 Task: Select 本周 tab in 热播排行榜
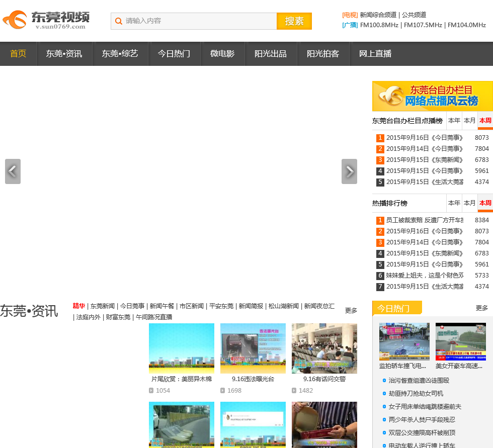coord(485,203)
